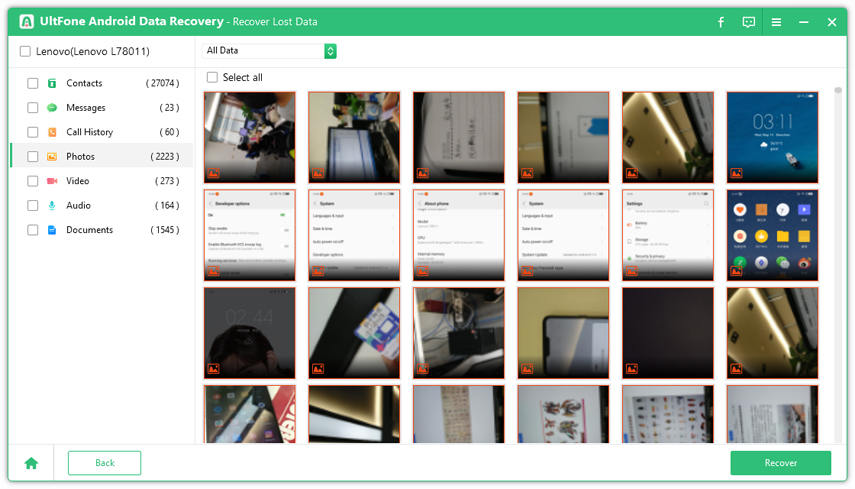Open the Facebook link icon
Screen dimensions: 855x489
pos(721,22)
